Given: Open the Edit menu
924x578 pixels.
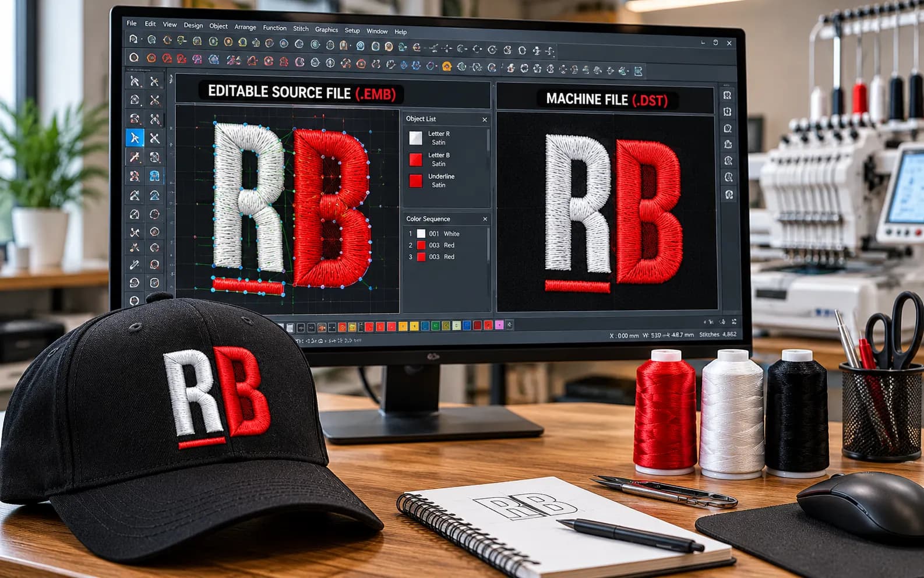Looking at the screenshot, I should (150, 24).
